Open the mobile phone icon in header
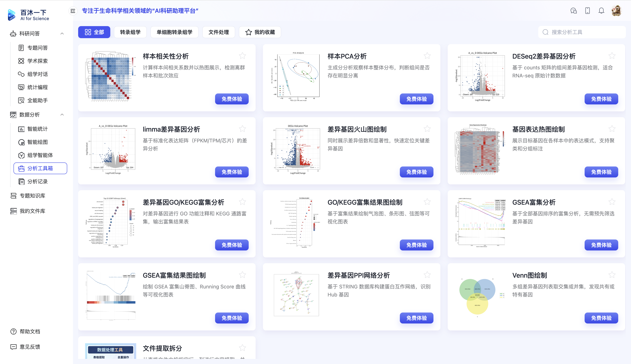The width and height of the screenshot is (631, 364). (x=588, y=11)
